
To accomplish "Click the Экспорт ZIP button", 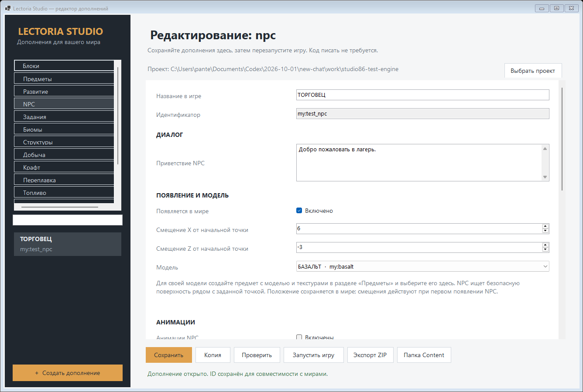I will (x=370, y=355).
